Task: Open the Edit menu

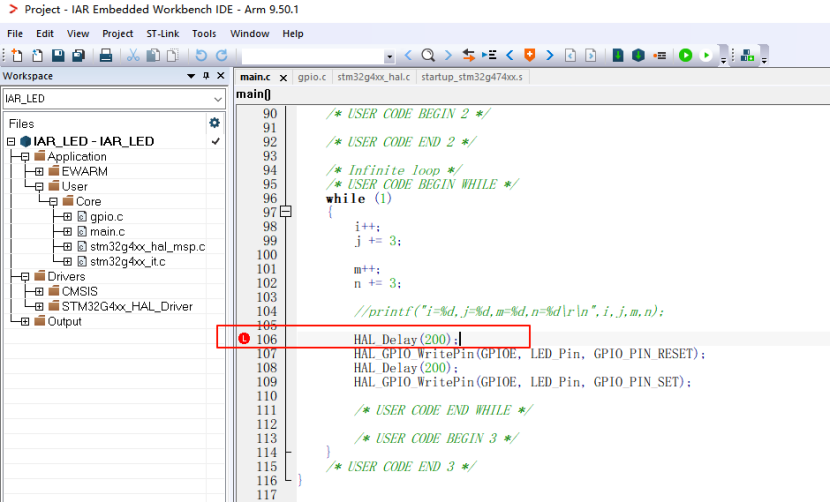Action: (x=45, y=33)
